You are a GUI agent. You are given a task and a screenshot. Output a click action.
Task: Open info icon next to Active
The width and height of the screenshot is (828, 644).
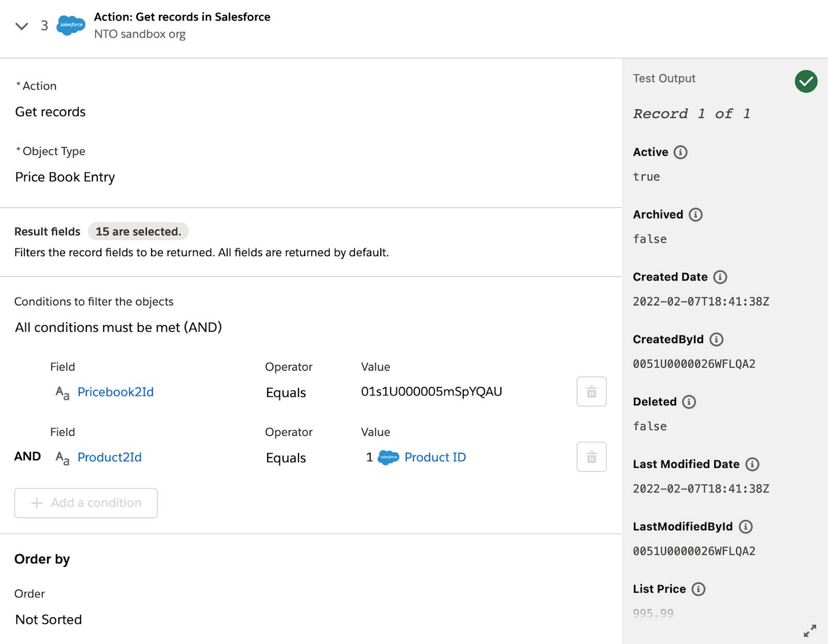point(681,152)
